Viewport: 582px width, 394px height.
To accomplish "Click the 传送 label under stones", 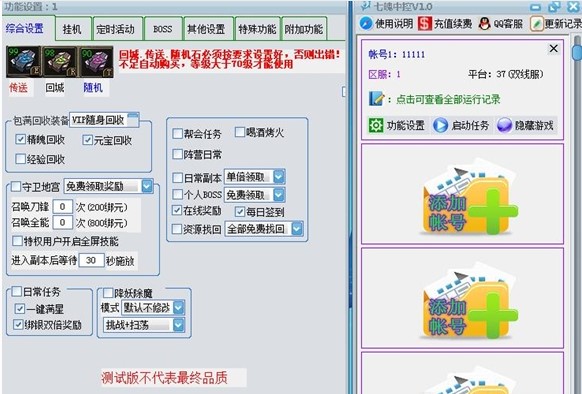I will click(18, 88).
